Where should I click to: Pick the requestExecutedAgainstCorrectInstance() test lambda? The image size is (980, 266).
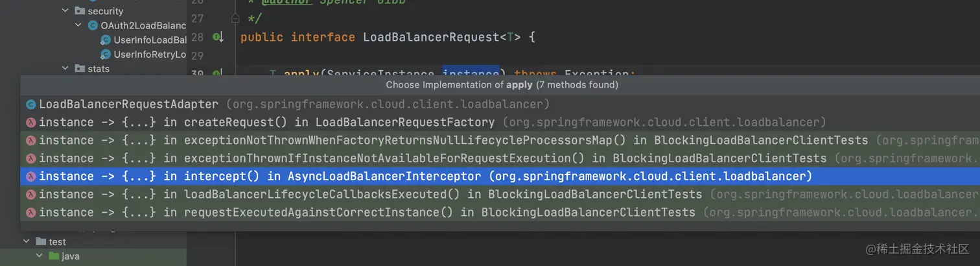[500, 212]
